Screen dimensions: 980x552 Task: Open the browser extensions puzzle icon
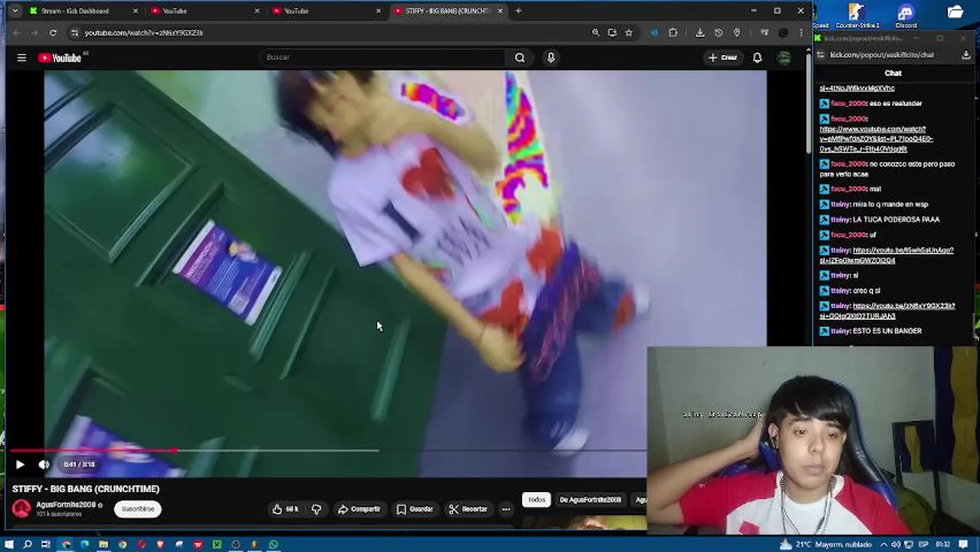tap(673, 33)
